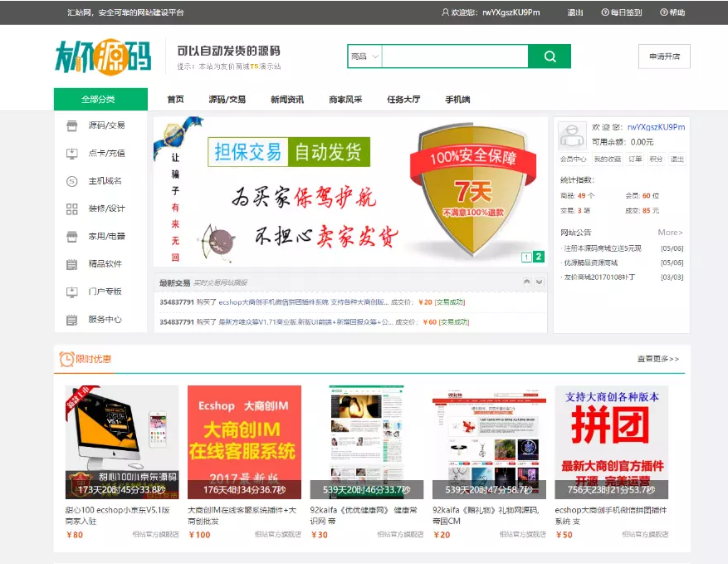The width and height of the screenshot is (728, 564).
Task: Open 会员中心 in user panel
Action: coord(573,159)
